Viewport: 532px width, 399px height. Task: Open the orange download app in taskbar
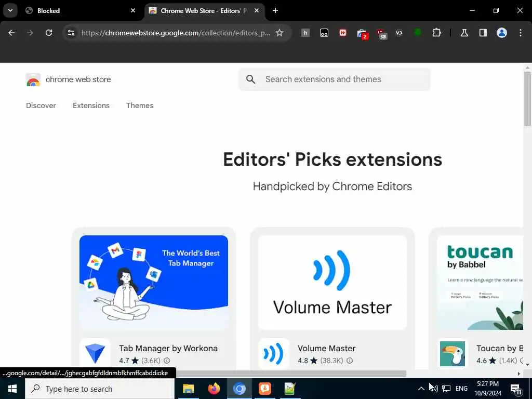[x=264, y=389]
